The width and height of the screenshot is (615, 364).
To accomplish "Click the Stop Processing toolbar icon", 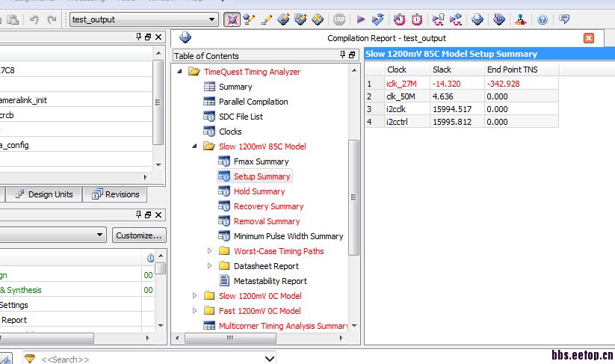I will click(339, 19).
